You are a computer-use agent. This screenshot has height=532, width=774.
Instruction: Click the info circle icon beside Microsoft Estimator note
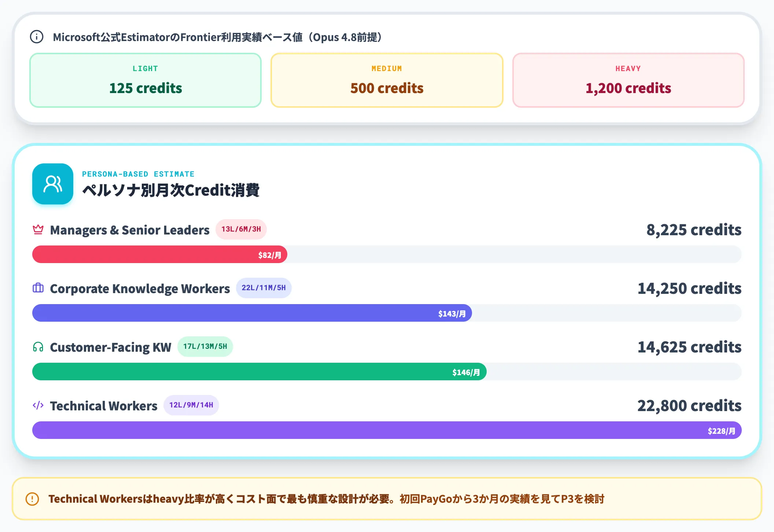tap(37, 37)
